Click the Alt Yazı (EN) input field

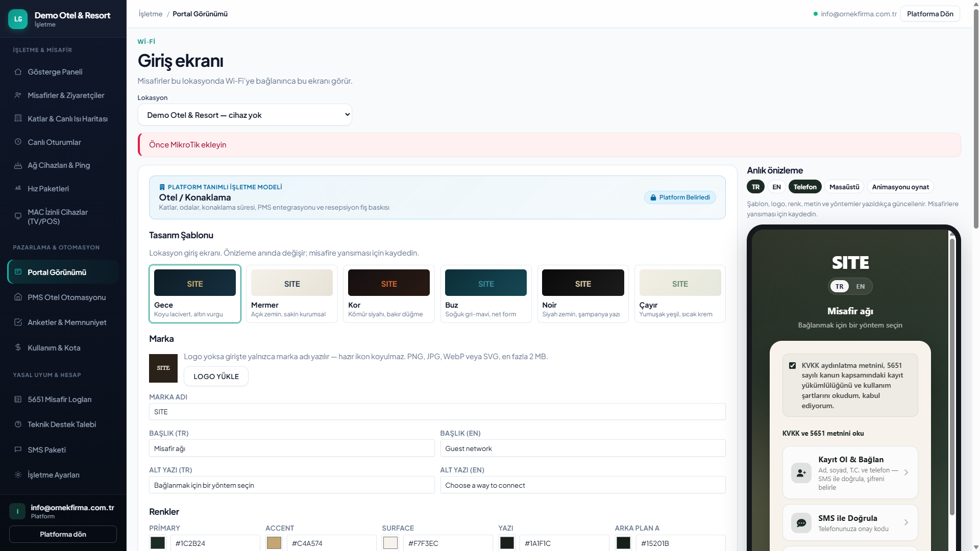pos(583,485)
